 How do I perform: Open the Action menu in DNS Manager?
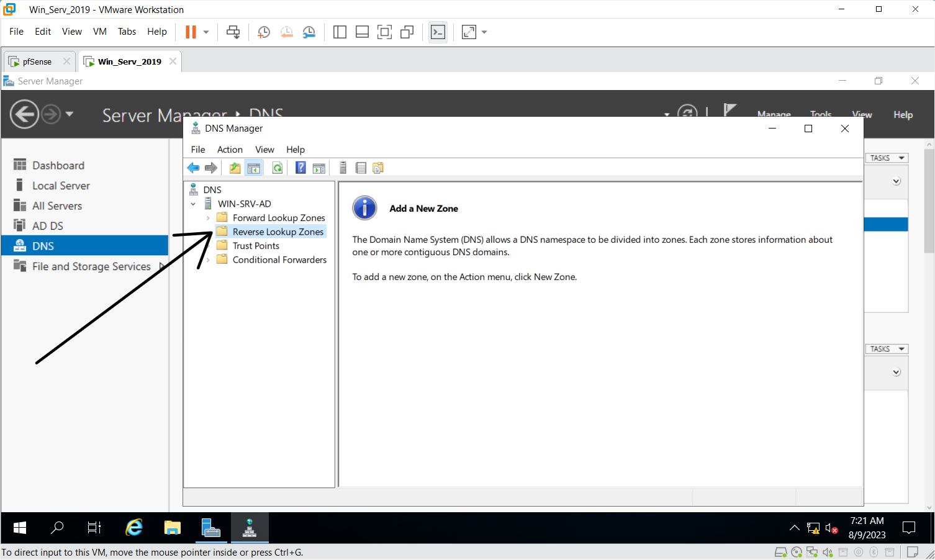click(230, 150)
